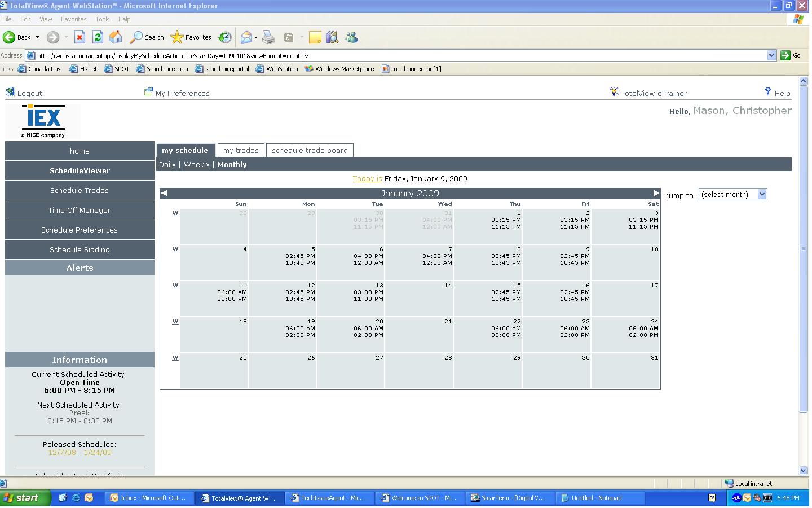Screen dimensions: 812x508
Task: Open the Back button history arrow
Action: click(x=38, y=37)
